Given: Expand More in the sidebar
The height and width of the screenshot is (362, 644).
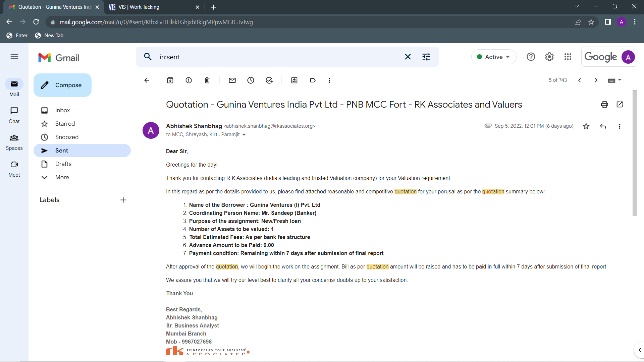Looking at the screenshot, I should click(x=62, y=177).
